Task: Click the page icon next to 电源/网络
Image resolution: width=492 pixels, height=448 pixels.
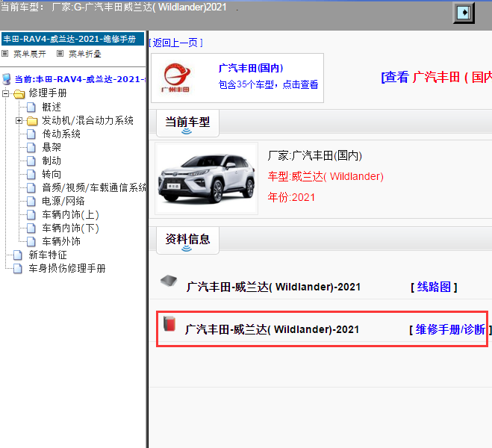Action: pyautogui.click(x=31, y=202)
